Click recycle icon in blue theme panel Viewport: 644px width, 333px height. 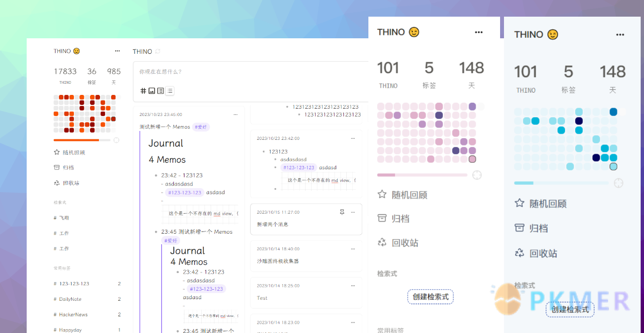pos(520,253)
